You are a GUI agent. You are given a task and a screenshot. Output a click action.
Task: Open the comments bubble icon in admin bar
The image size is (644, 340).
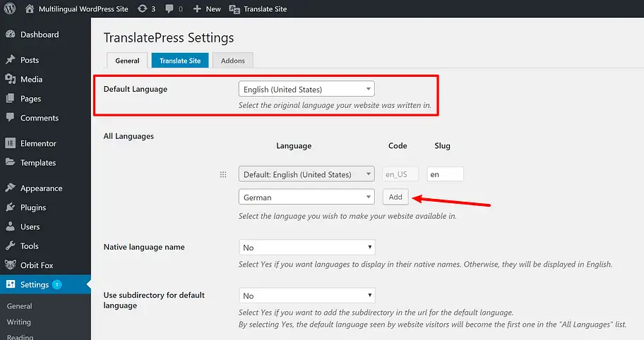169,8
